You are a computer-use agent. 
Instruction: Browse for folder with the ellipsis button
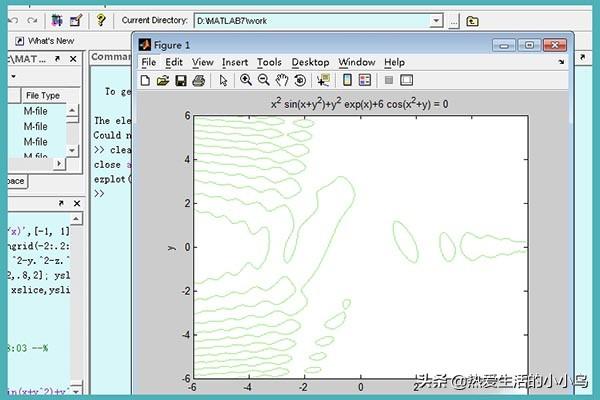pyautogui.click(x=454, y=20)
